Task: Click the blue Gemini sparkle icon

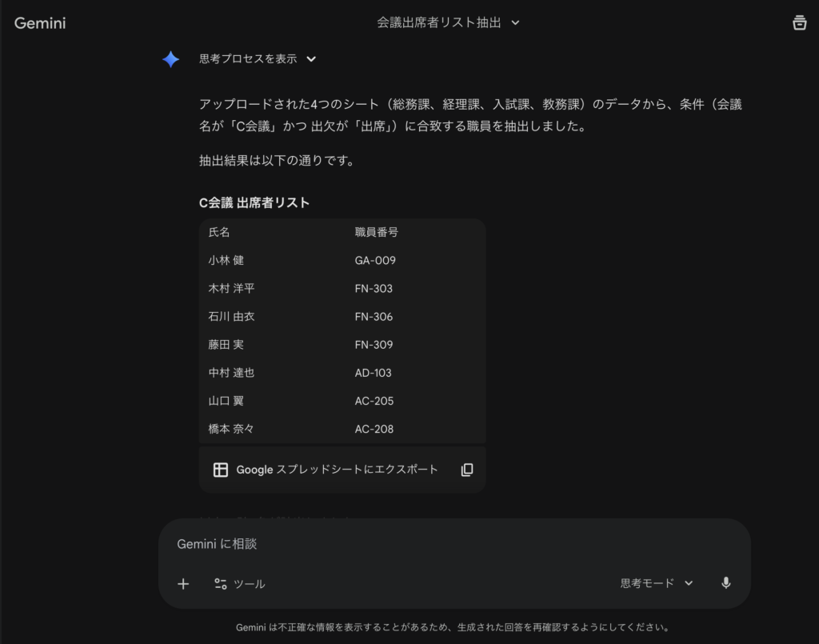Action: coord(171,59)
